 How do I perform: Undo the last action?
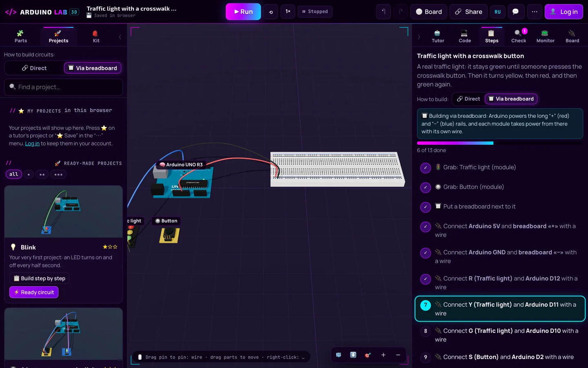click(383, 12)
